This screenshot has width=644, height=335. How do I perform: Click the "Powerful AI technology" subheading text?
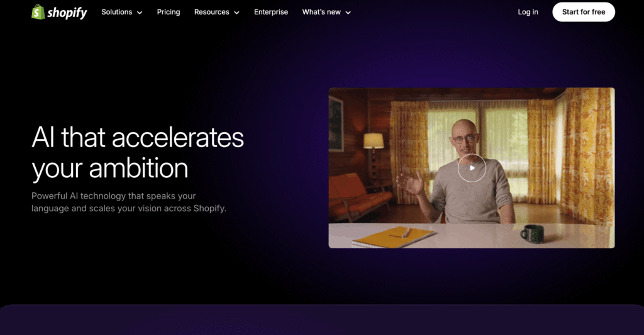click(129, 202)
